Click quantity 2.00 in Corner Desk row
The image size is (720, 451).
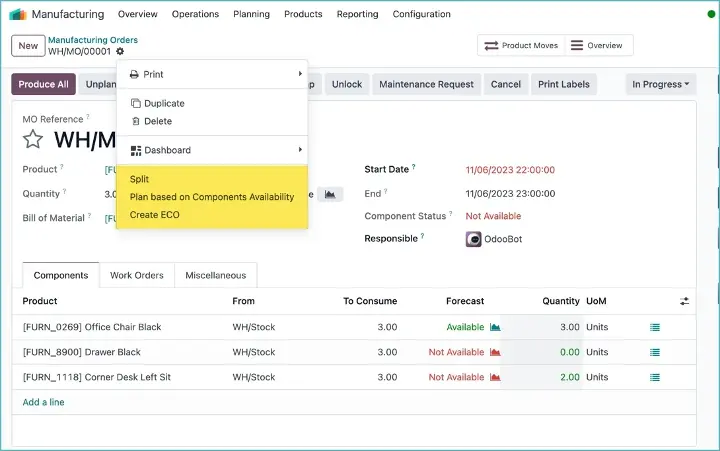(x=569, y=377)
